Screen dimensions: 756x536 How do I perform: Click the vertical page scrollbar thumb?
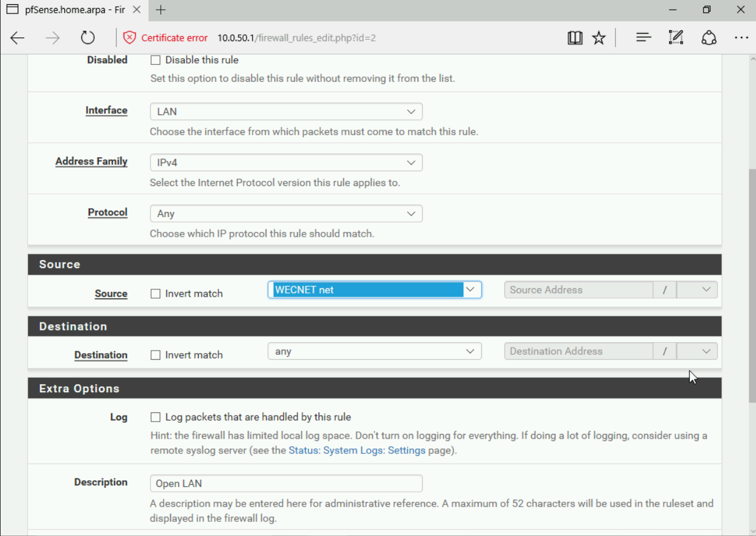point(752,285)
